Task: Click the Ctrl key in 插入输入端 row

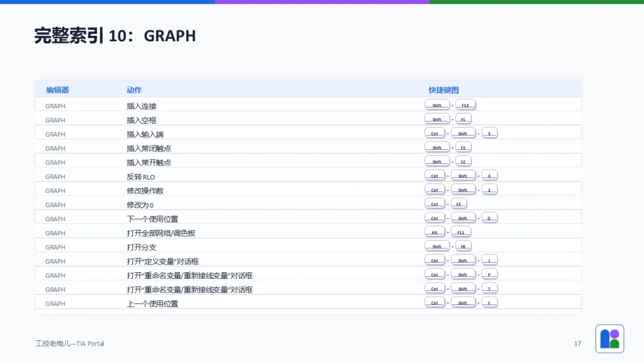Action: pos(435,133)
